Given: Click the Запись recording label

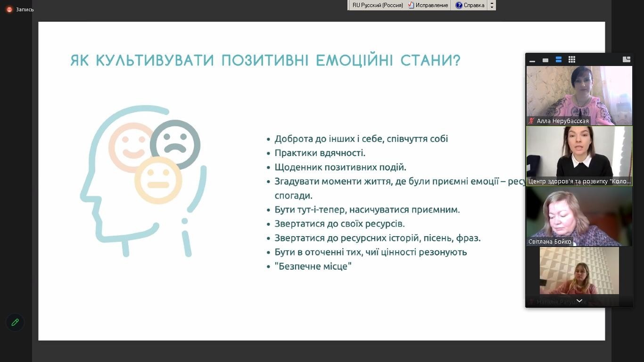Looking at the screenshot, I should pyautogui.click(x=25, y=9).
